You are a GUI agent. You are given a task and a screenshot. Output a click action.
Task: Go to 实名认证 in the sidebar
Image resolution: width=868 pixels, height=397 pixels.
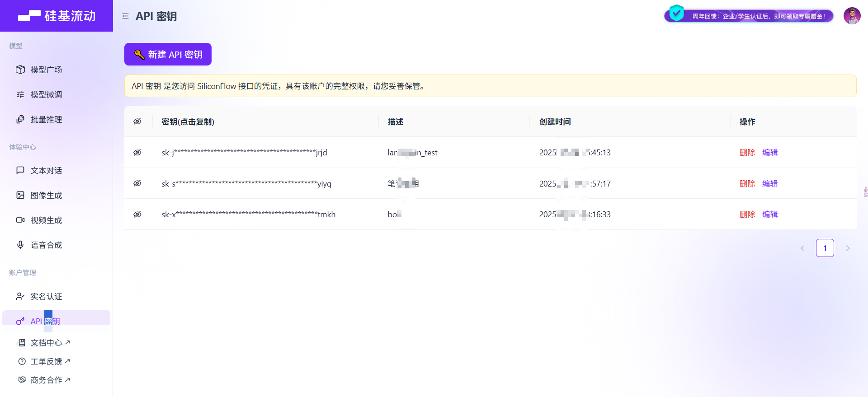(46, 296)
